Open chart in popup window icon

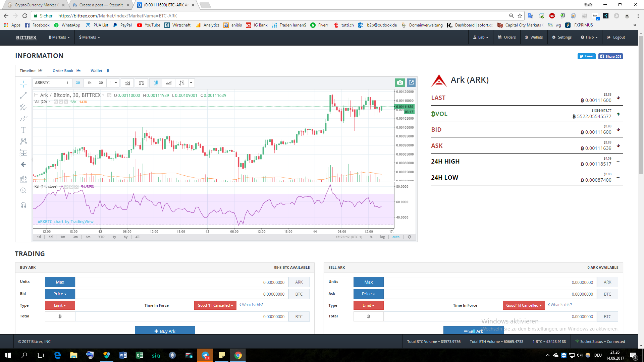point(411,83)
